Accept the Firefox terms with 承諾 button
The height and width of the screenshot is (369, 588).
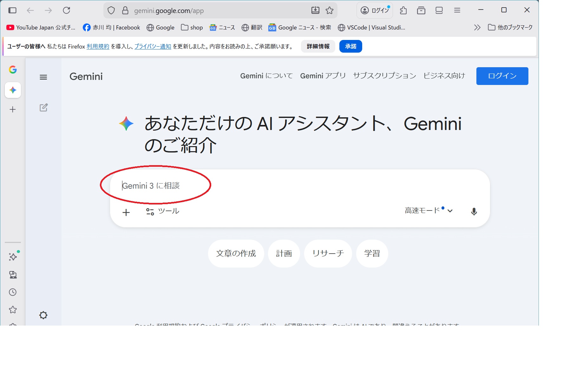pyautogui.click(x=350, y=47)
